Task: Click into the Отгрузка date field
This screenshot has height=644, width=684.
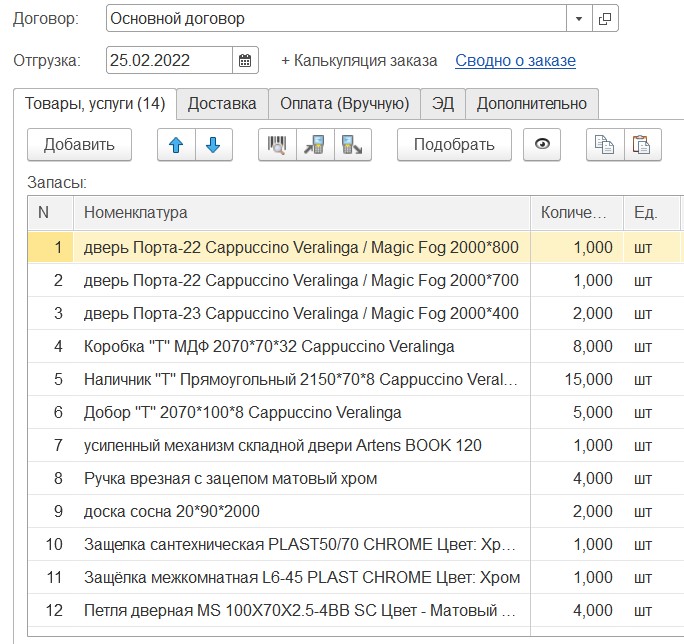Action: point(168,60)
